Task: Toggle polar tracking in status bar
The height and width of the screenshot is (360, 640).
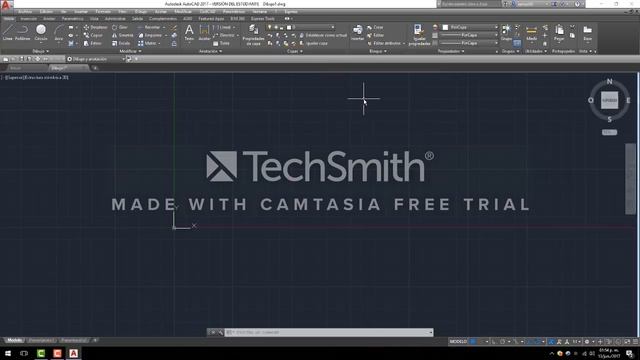Action: [503, 342]
